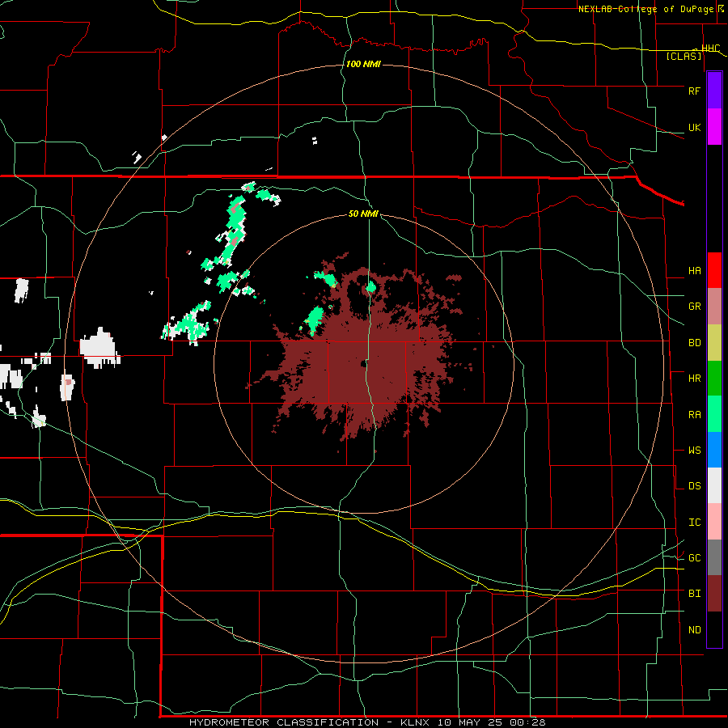Click the HYDROMETEOR CLASSIFICATION caption text
The width and height of the screenshot is (728, 728).
pyautogui.click(x=283, y=722)
